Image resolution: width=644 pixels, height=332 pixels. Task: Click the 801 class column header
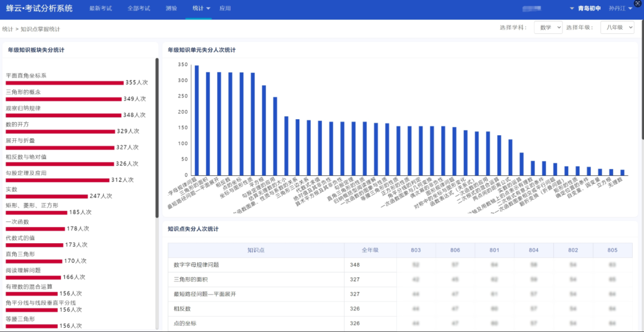(494, 250)
